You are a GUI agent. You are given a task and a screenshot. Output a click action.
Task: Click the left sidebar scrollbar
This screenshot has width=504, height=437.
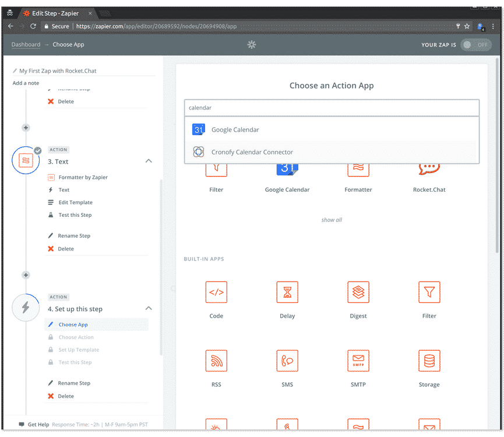(x=161, y=267)
